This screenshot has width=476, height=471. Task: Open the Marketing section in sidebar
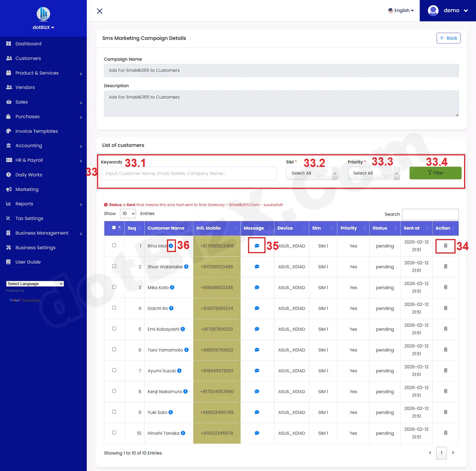tap(26, 189)
